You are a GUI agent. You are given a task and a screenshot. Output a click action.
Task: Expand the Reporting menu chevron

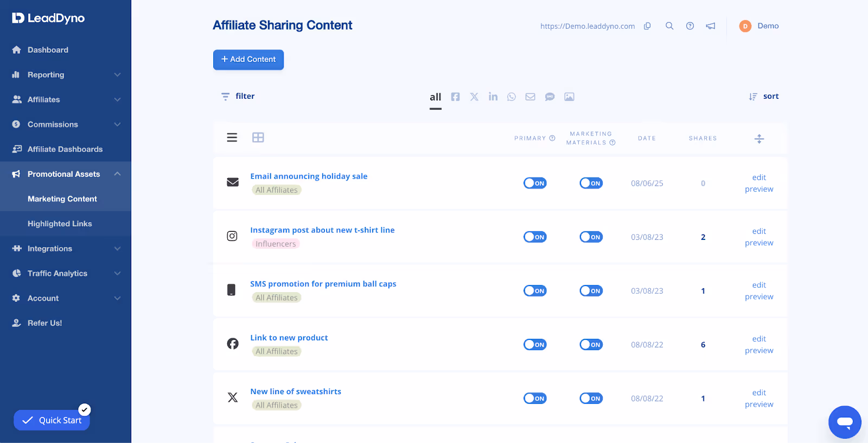point(117,75)
